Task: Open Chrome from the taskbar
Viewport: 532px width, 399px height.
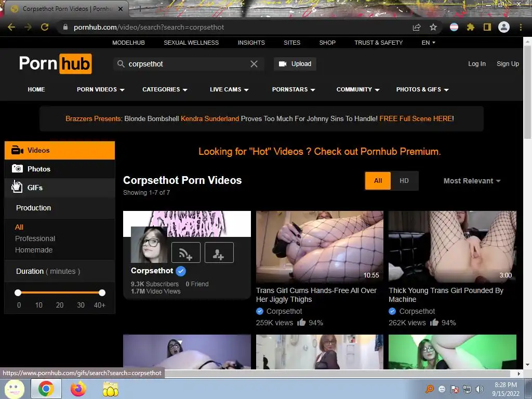Action: pos(46,389)
